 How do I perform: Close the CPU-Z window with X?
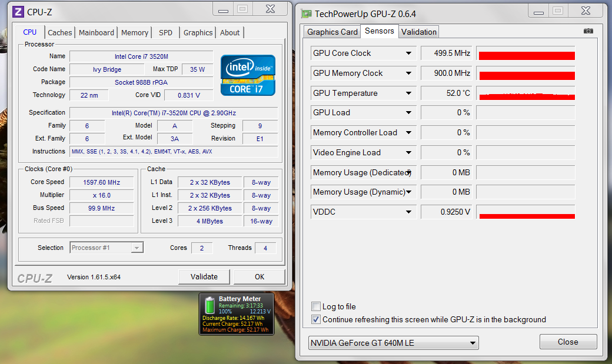point(271,9)
